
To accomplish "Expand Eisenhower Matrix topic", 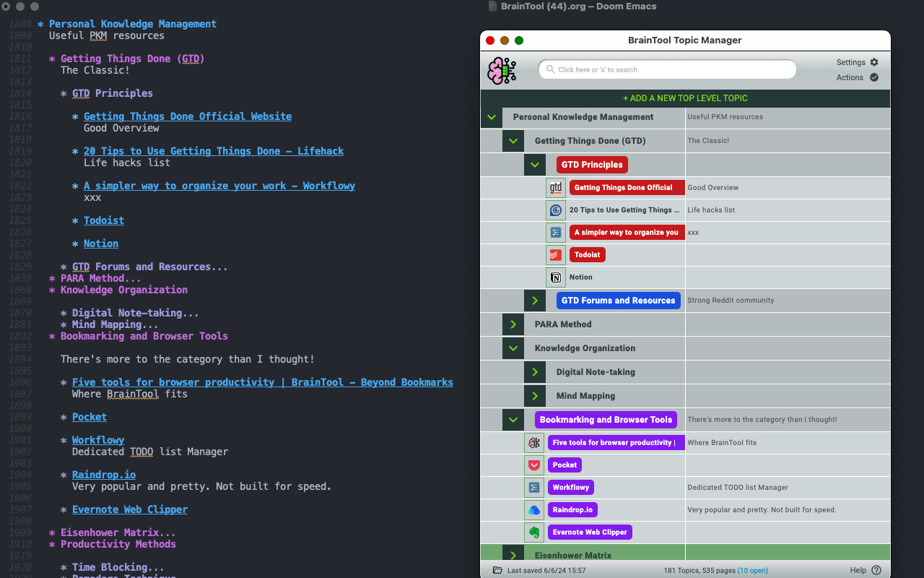I will 513,555.
